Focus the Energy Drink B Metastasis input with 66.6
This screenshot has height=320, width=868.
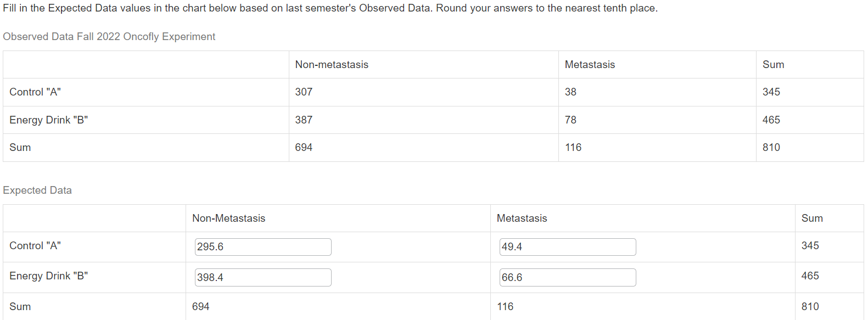[568, 277]
